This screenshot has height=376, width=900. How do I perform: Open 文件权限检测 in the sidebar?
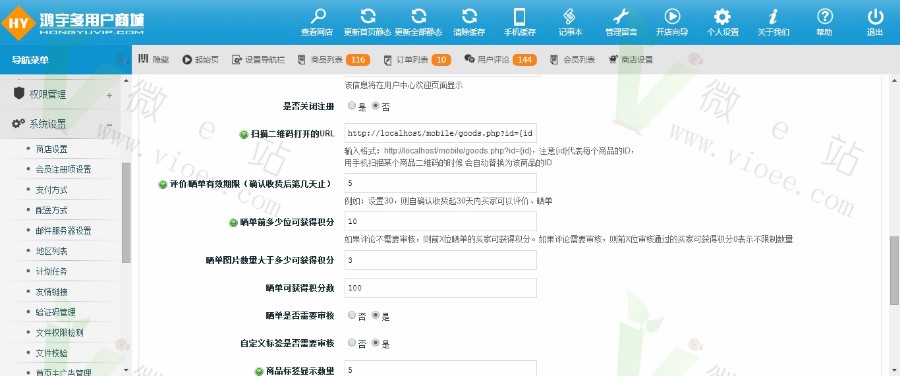point(60,333)
